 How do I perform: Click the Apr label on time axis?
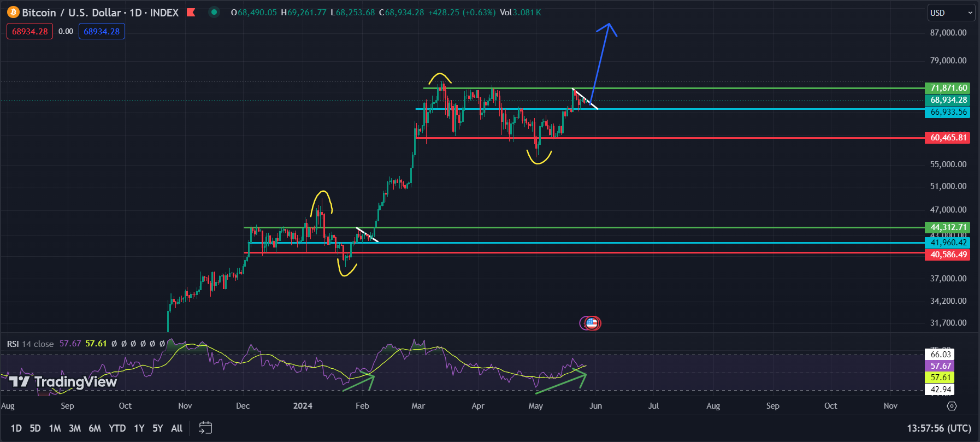click(478, 406)
